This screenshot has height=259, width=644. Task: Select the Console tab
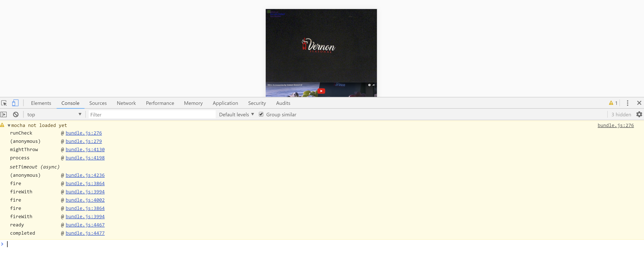pyautogui.click(x=70, y=103)
